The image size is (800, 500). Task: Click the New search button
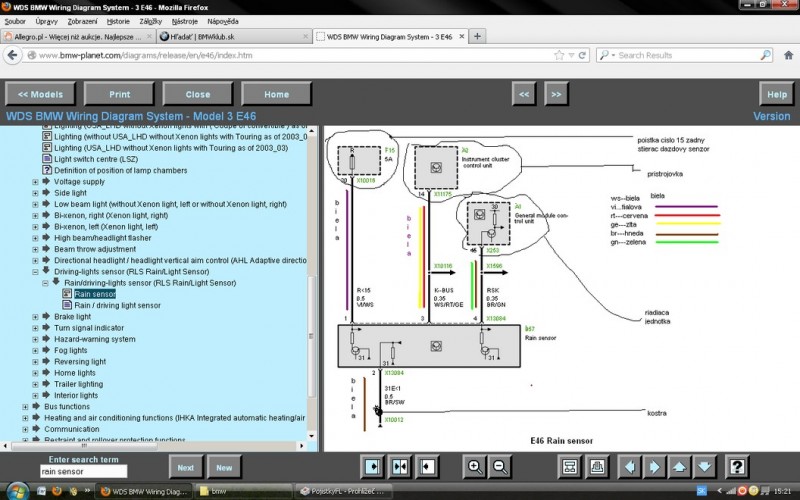tap(224, 467)
